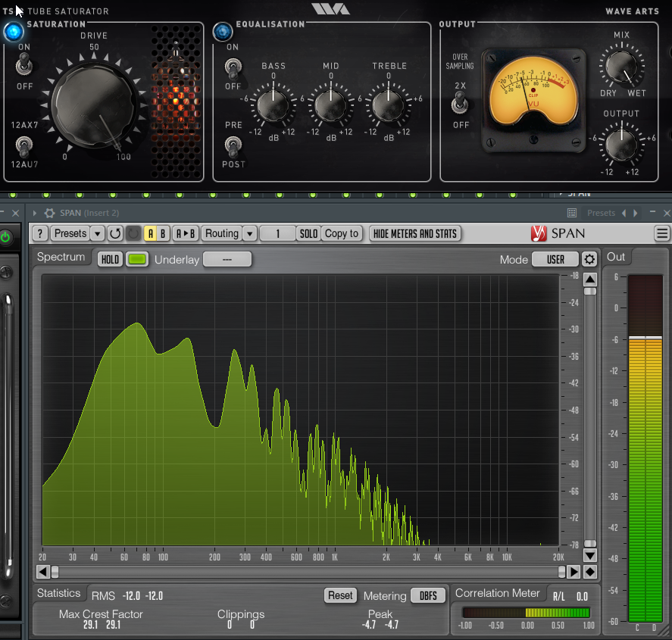Expand the Presets dropdown arrow in SPAN toolbar
The image size is (672, 640).
tap(98, 233)
